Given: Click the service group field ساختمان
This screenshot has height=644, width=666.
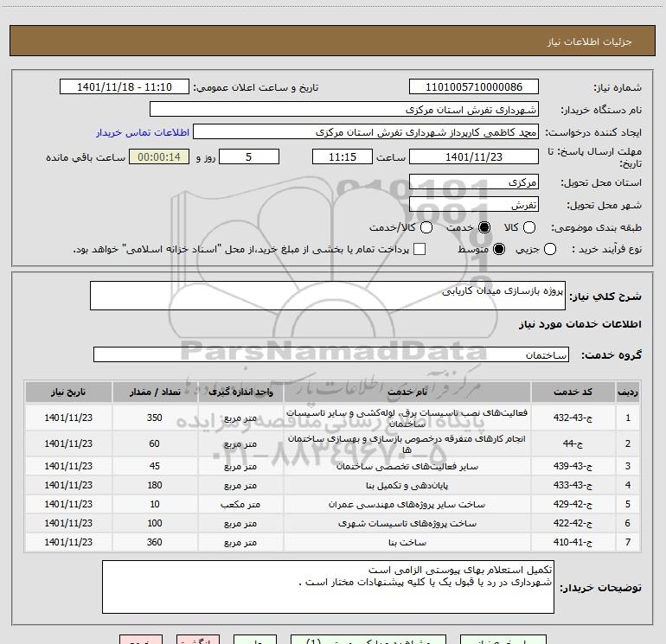Looking at the screenshot, I should pos(331,354).
